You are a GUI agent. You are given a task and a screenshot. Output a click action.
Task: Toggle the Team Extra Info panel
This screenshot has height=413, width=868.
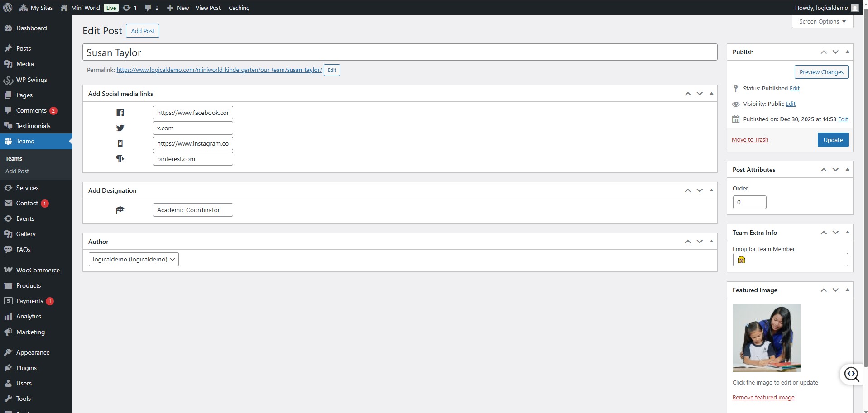coord(847,233)
